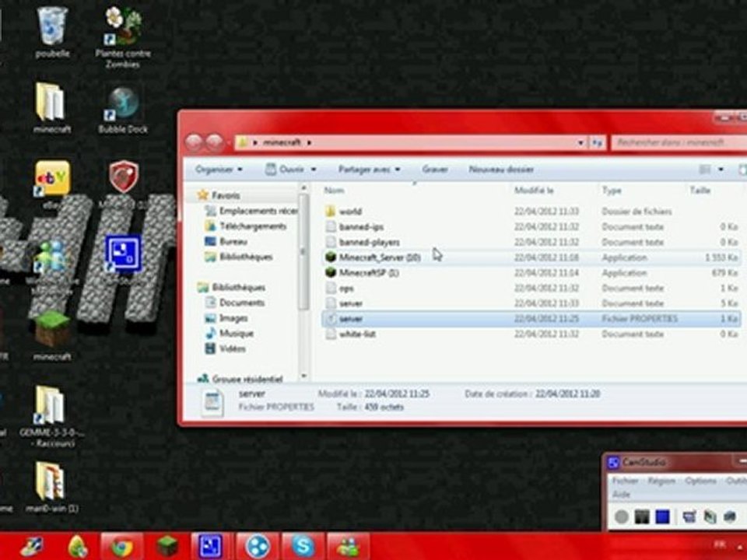Open Skype from the taskbar

pos(303,547)
